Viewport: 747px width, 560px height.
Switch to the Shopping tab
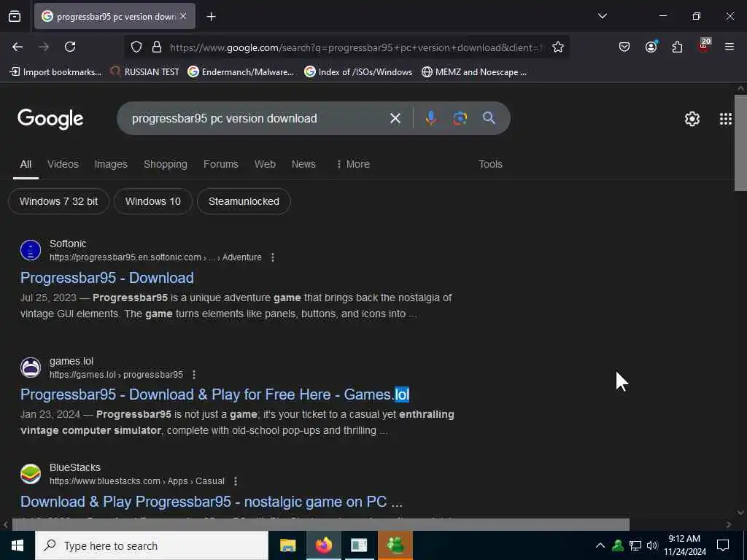point(166,164)
